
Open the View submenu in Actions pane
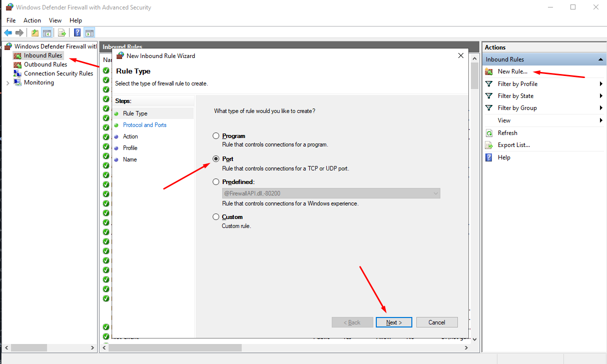[x=504, y=120]
